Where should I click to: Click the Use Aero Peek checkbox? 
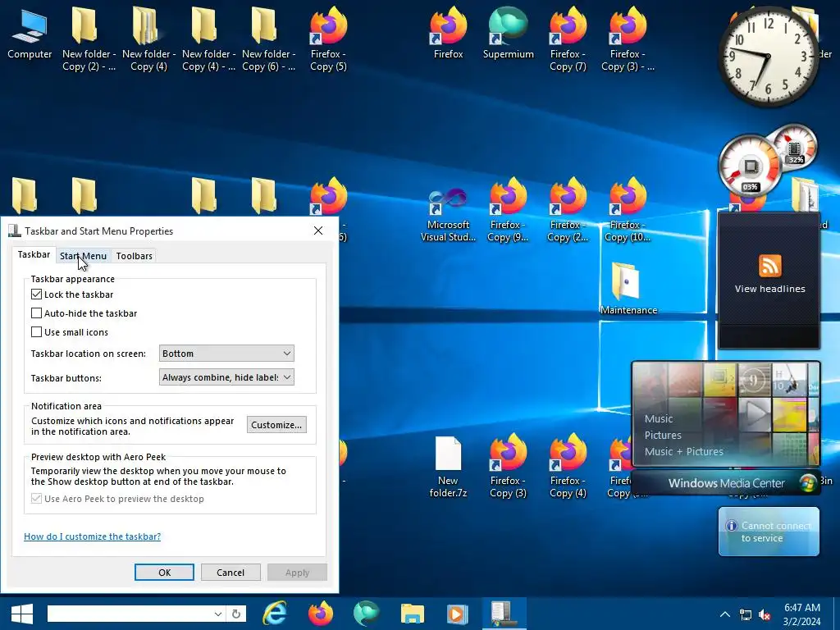click(x=36, y=498)
